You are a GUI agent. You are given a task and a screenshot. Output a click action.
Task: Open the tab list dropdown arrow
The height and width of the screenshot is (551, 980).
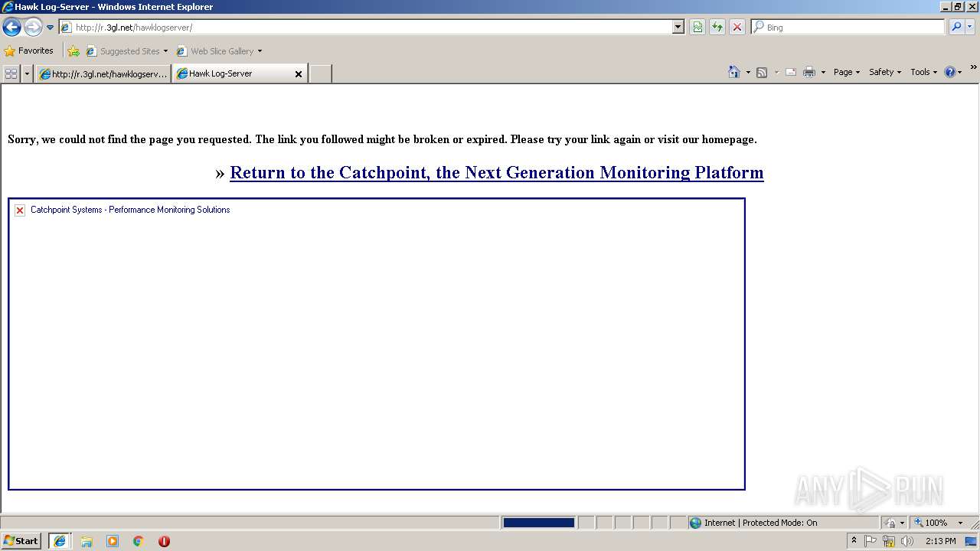pyautogui.click(x=27, y=73)
